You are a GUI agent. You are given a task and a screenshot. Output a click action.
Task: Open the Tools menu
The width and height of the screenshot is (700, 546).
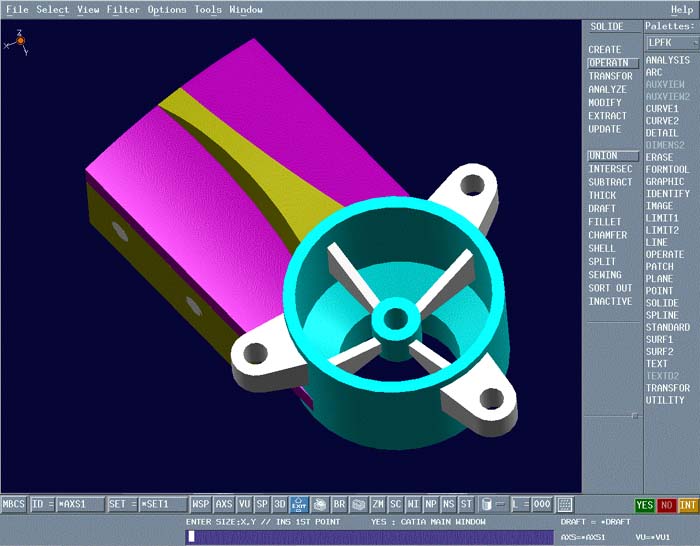click(208, 10)
